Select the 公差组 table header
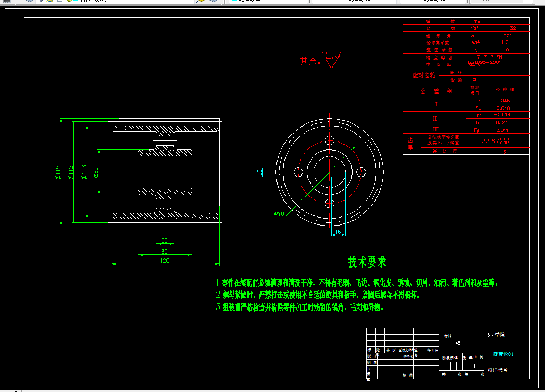This screenshot has width=545, height=392. (x=436, y=91)
